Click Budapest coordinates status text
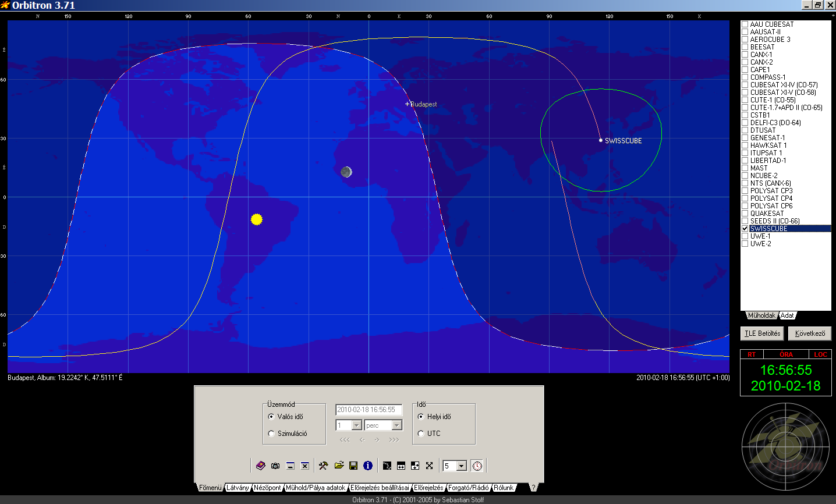This screenshot has height=504, width=836. click(x=65, y=378)
